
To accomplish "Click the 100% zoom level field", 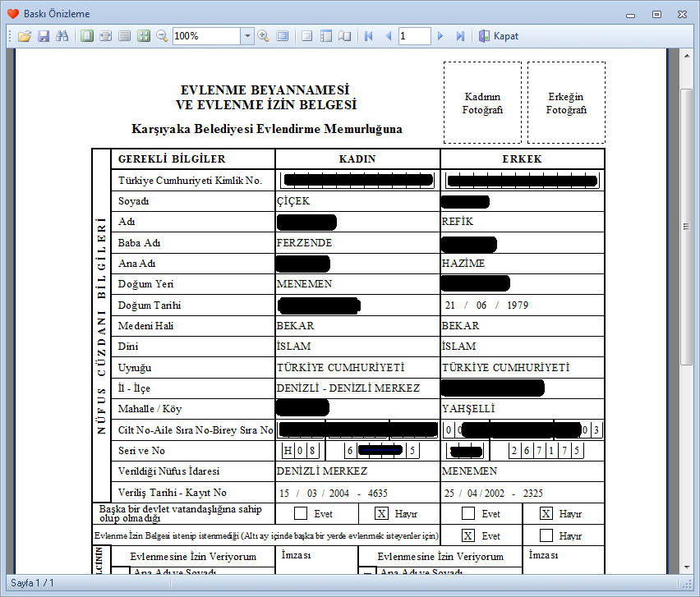I will pos(207,36).
